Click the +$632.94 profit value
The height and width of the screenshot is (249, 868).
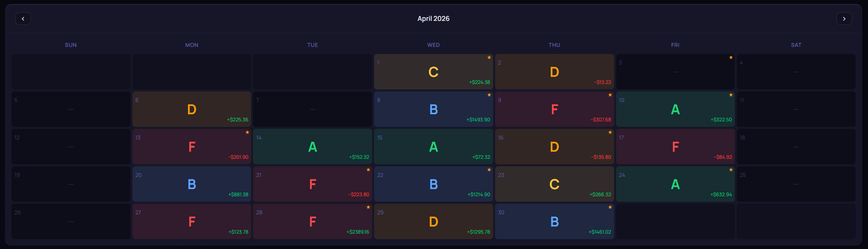(721, 195)
